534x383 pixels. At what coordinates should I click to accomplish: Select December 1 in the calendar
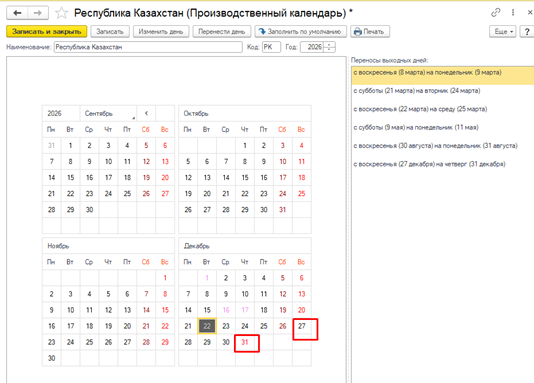pyautogui.click(x=207, y=278)
